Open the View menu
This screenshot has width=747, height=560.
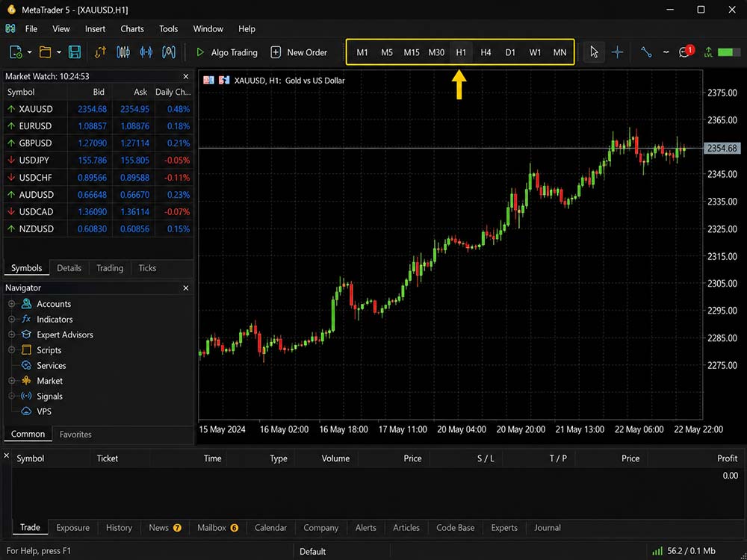(61, 29)
